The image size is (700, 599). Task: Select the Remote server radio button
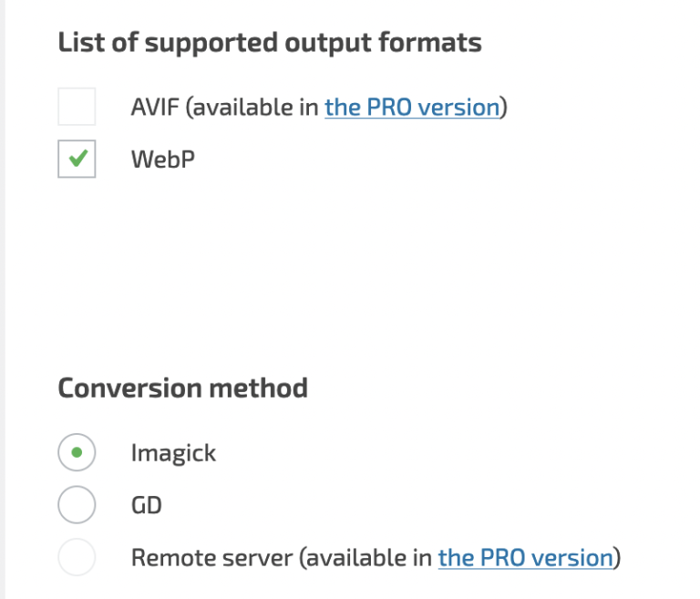point(77,557)
